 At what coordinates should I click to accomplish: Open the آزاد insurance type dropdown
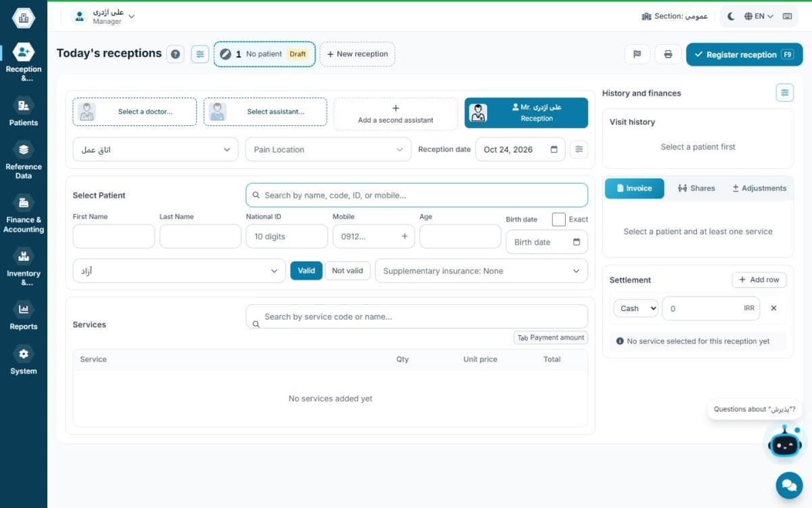pos(179,271)
